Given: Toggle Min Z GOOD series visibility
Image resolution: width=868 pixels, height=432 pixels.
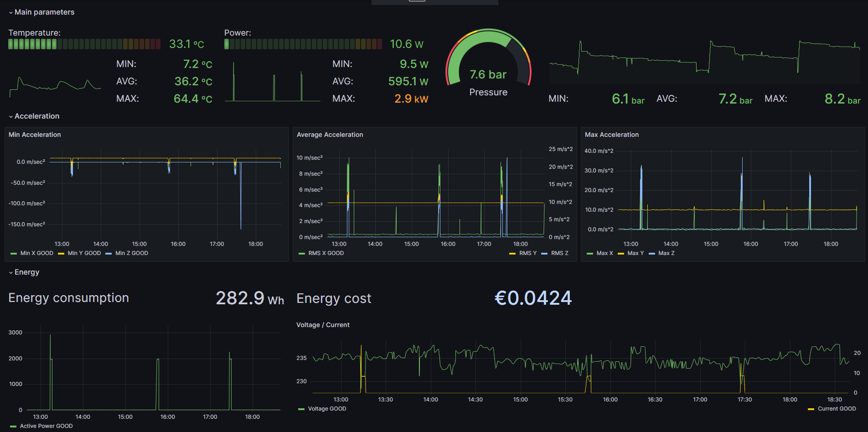Looking at the screenshot, I should pos(131,253).
